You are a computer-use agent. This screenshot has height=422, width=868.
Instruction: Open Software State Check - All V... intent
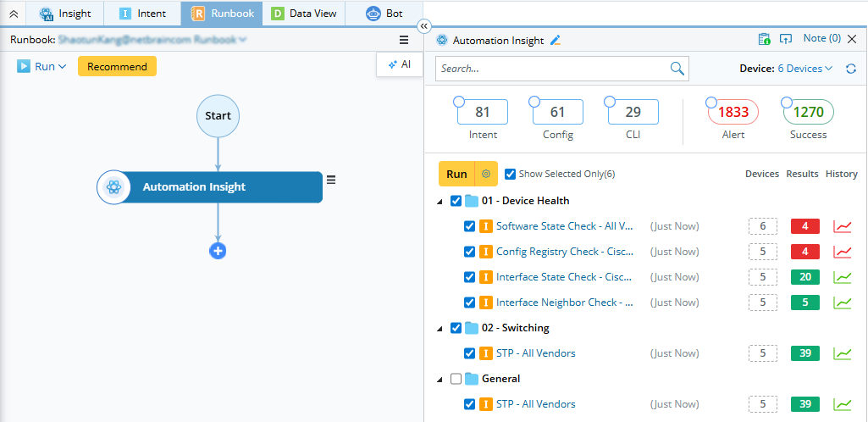click(x=564, y=226)
